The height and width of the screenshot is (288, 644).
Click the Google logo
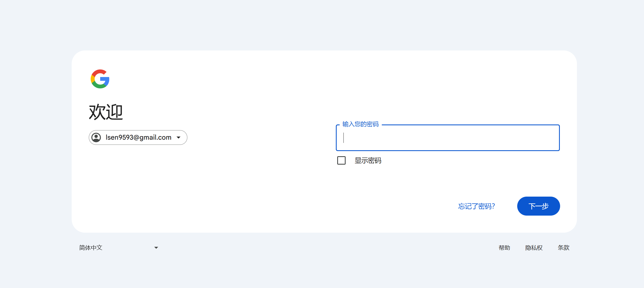100,79
